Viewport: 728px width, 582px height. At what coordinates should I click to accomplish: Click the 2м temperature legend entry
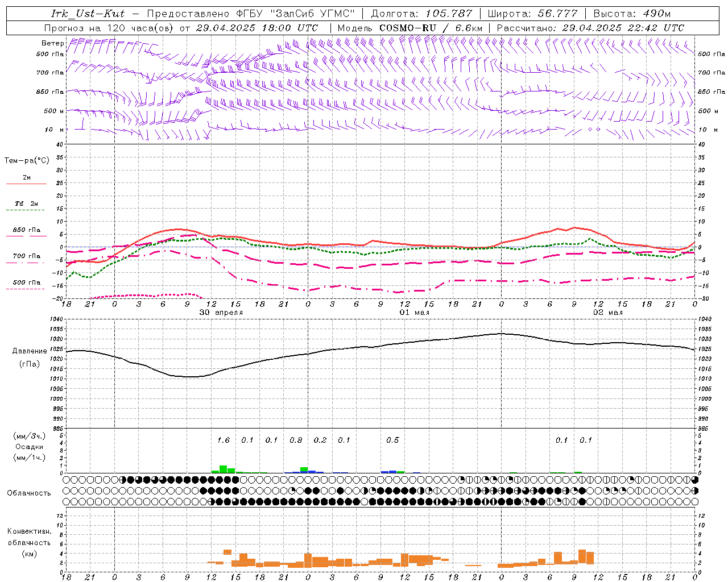tap(27, 178)
